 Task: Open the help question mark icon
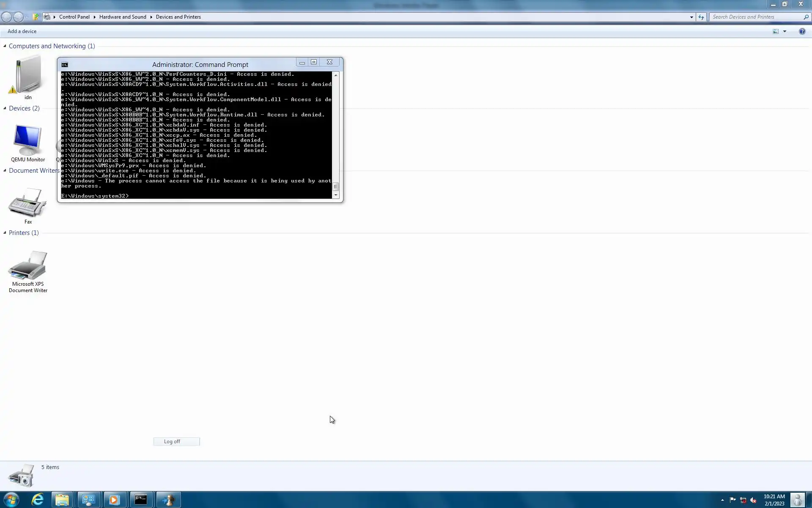pos(802,31)
